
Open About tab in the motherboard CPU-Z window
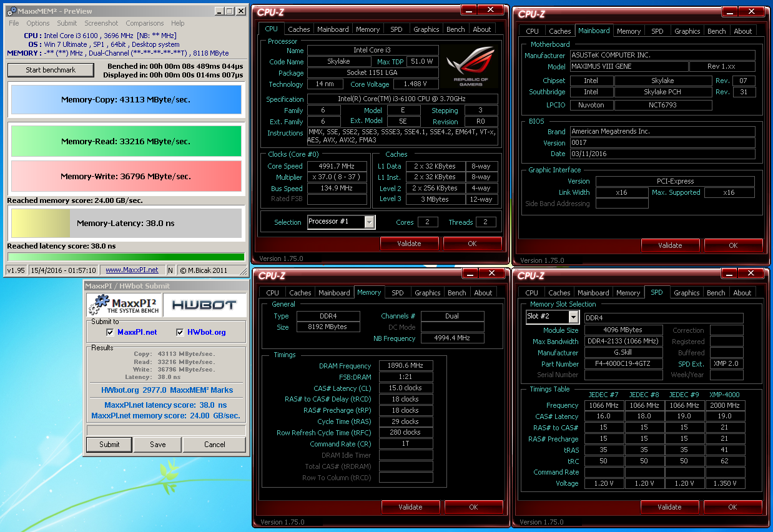(x=743, y=31)
